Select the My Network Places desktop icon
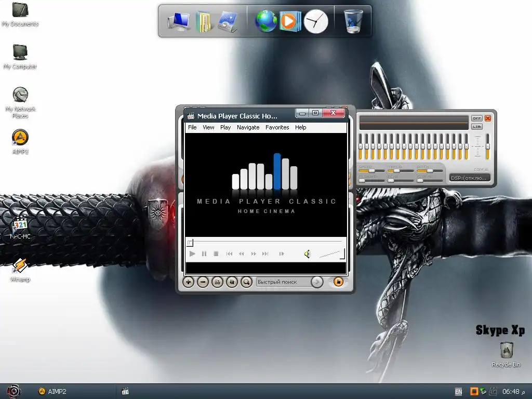This screenshot has width=532, height=399. pyautogui.click(x=20, y=102)
